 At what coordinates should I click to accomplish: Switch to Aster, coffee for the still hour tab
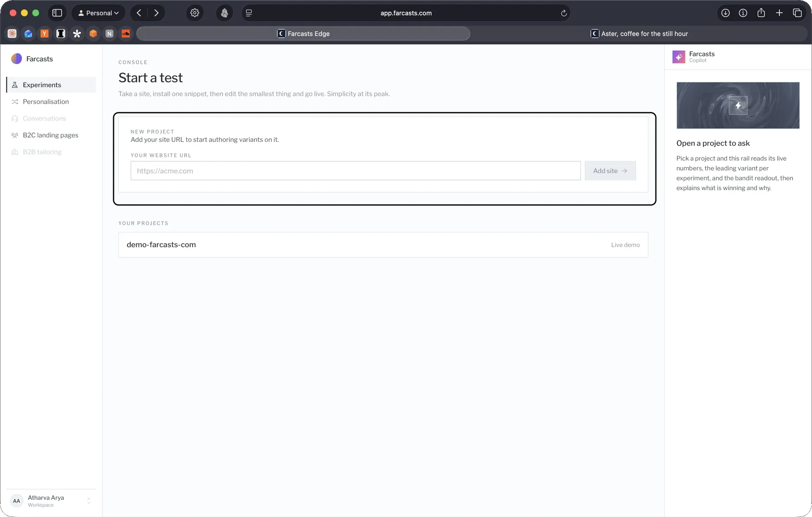(x=639, y=34)
